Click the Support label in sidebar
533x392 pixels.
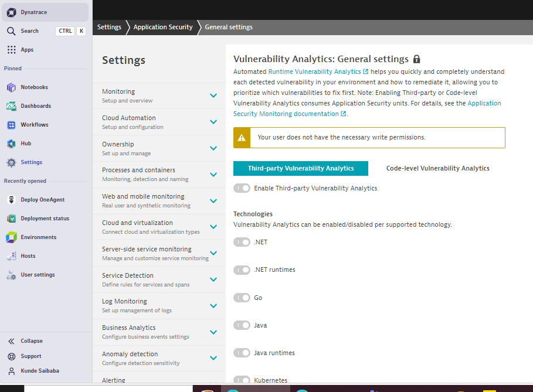click(x=31, y=356)
